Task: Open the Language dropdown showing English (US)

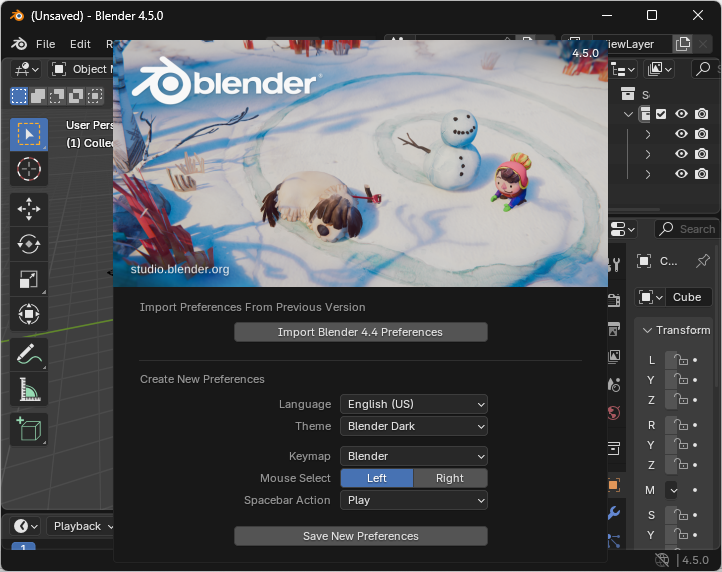Action: 413,404
